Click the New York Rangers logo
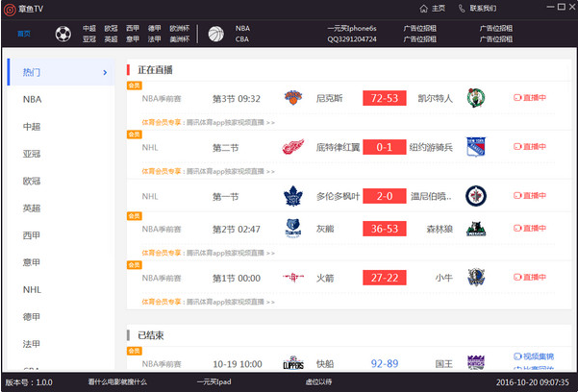The width and height of the screenshot is (578, 392). pyautogui.click(x=476, y=147)
